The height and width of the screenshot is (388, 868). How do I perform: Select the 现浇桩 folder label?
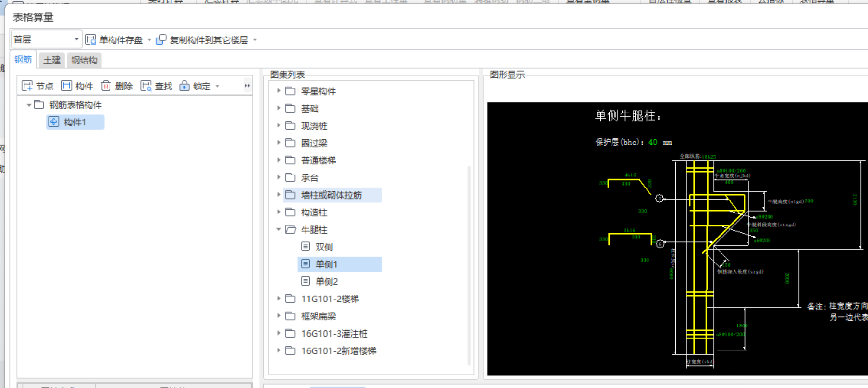point(314,125)
